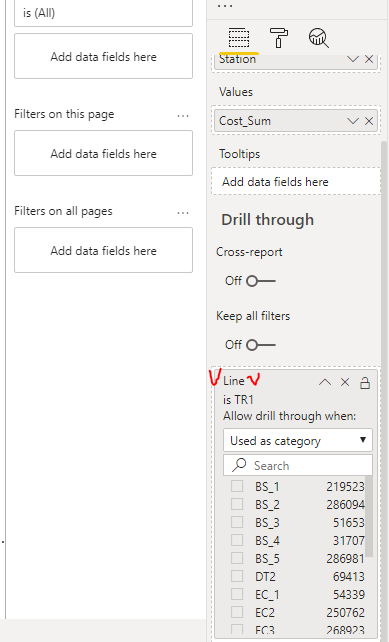This screenshot has width=389, height=642.
Task: Open the Format paint roller tab
Action: coord(278,38)
